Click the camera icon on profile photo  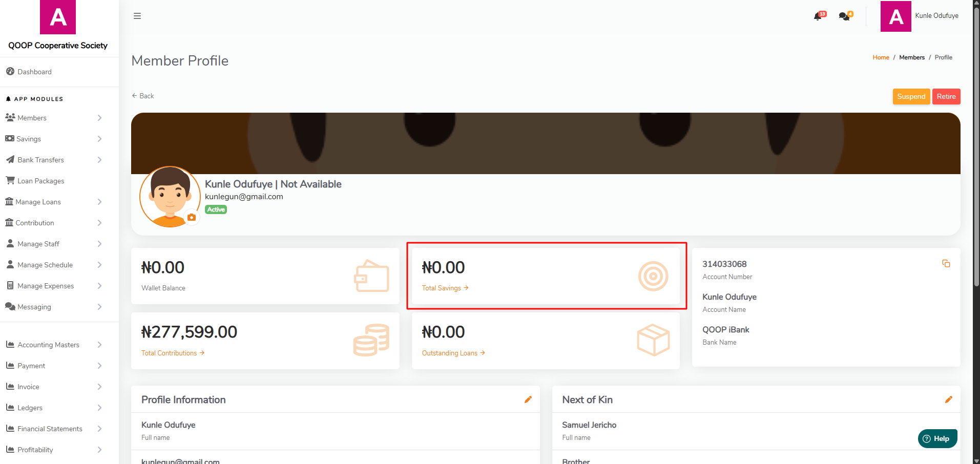pyautogui.click(x=192, y=218)
